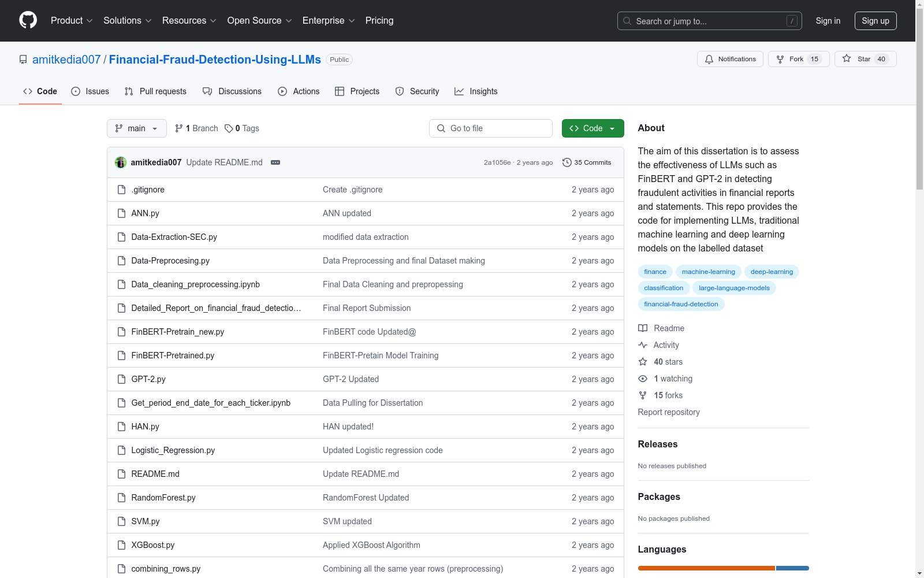
Task: Open the GitHub homepage logo
Action: point(28,20)
